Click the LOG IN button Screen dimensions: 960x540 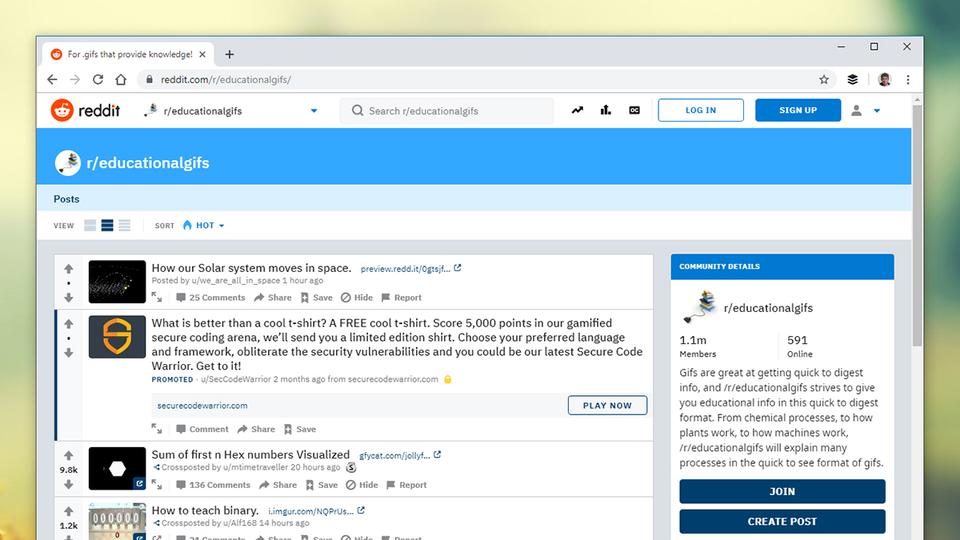[700, 110]
